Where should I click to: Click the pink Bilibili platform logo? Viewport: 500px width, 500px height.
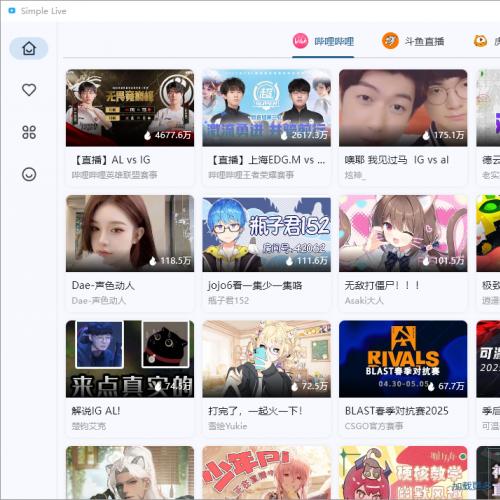300,41
